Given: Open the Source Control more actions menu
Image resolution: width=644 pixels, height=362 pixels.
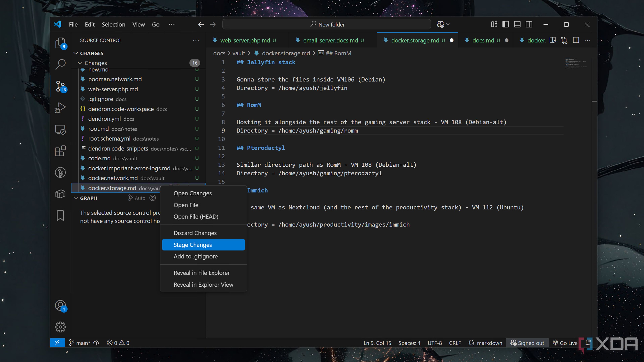Looking at the screenshot, I should point(196,40).
